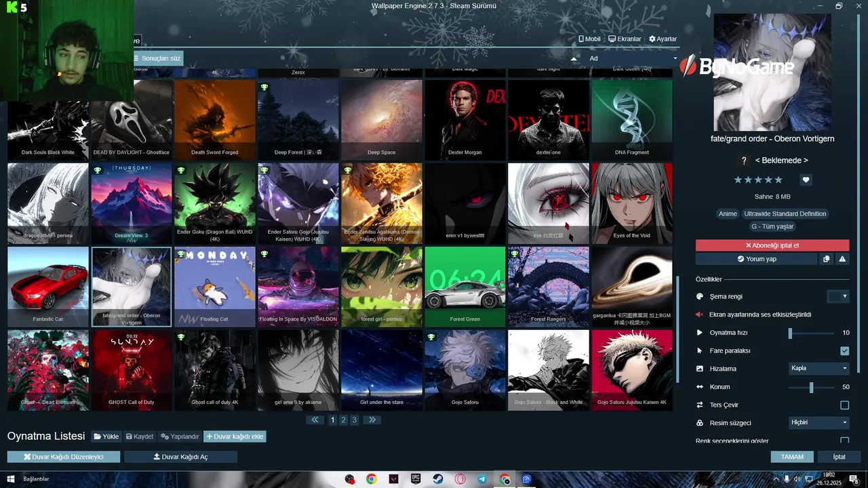Image resolution: width=868 pixels, height=488 pixels.
Task: Go to results page 3
Action: pyautogui.click(x=354, y=420)
